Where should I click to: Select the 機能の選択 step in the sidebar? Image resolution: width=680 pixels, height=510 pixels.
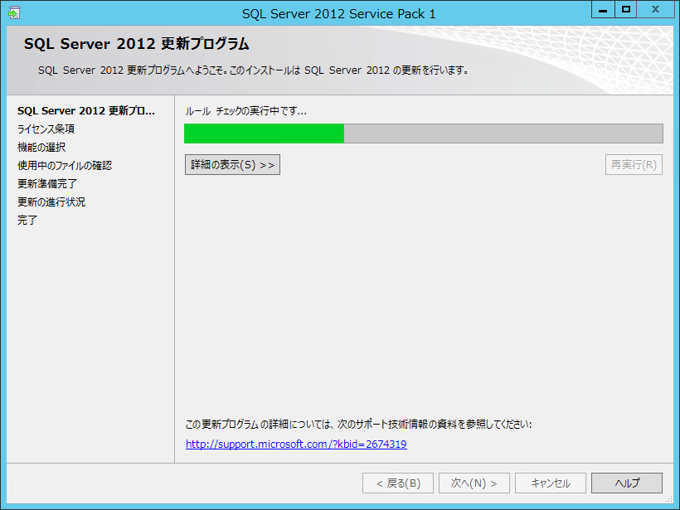[42, 147]
